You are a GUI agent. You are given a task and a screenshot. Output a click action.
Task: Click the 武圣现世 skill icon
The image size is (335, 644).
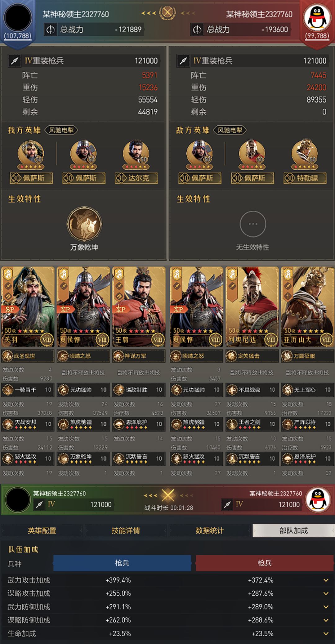(7, 356)
